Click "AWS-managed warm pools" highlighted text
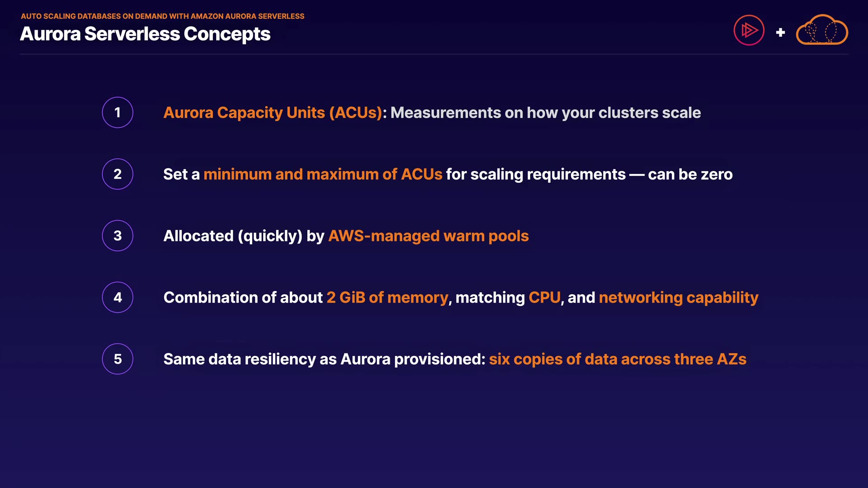Viewport: 868px width, 488px height. 428,236
